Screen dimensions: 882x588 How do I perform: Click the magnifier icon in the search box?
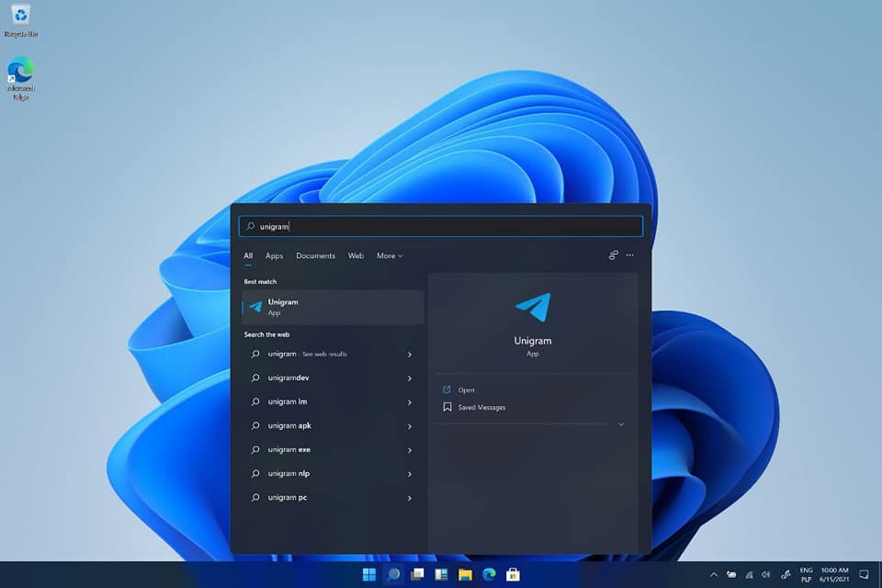[251, 226]
